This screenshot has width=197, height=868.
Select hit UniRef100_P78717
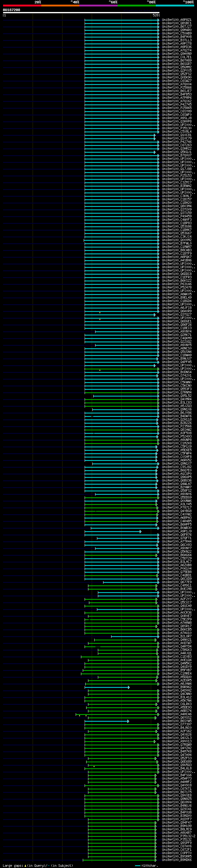(x=177, y=508)
